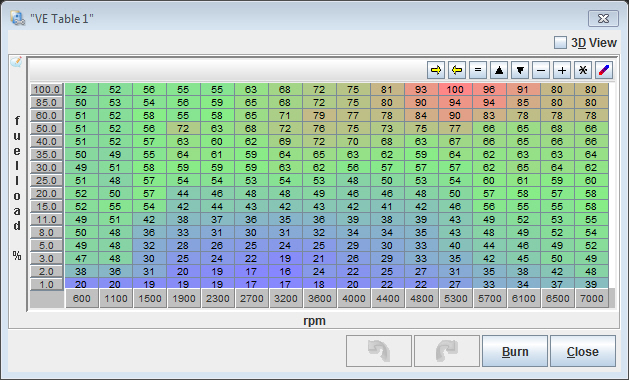The height and width of the screenshot is (380, 629).
Task: Select the 35.0 fuel load row header
Action: pos(47,154)
